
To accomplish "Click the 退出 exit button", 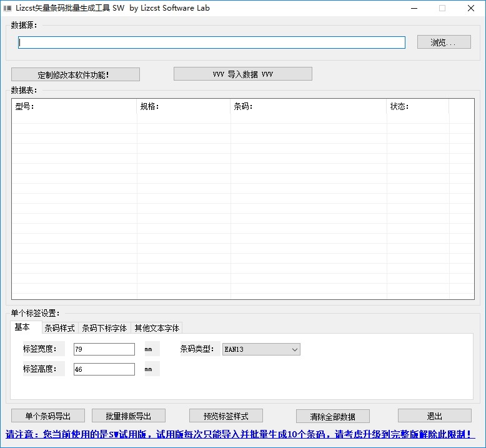I will (435, 416).
